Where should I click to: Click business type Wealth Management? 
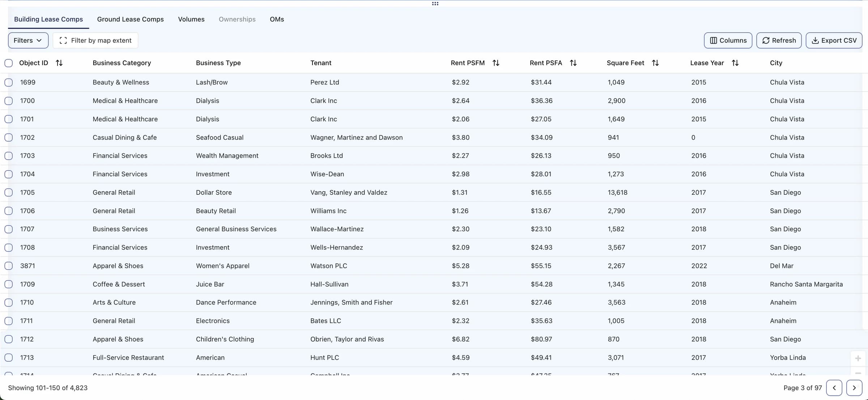click(227, 156)
